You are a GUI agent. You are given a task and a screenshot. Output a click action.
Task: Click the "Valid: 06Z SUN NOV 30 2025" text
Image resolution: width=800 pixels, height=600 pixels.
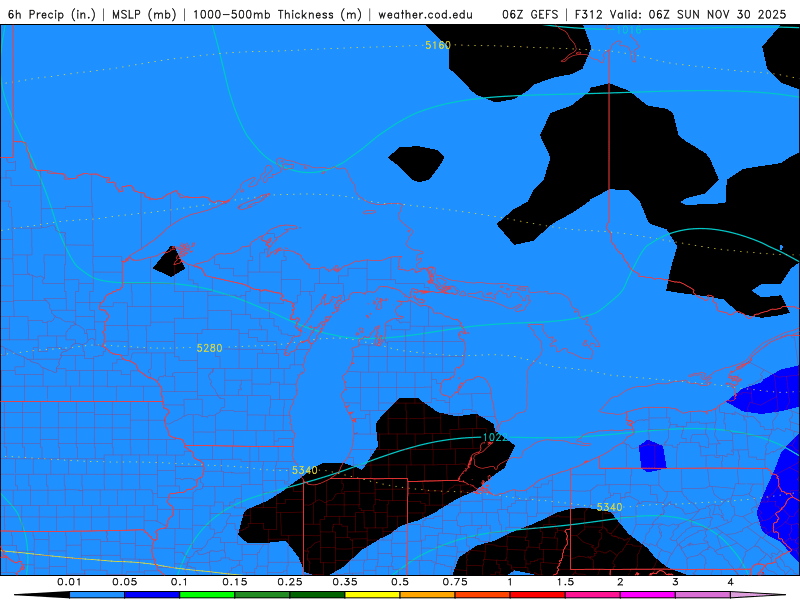tap(698, 14)
